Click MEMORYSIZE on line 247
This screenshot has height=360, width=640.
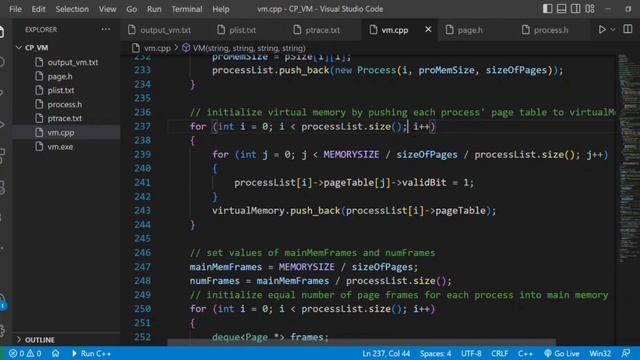tap(307, 267)
